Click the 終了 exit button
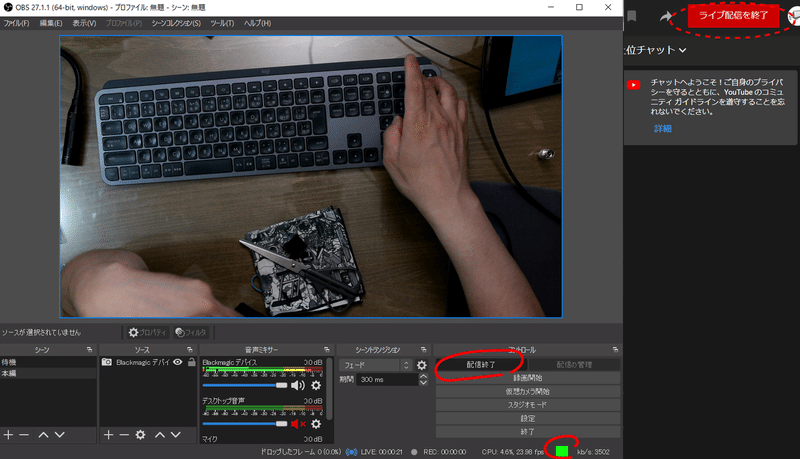Viewport: 800px width, 459px height. [x=528, y=431]
